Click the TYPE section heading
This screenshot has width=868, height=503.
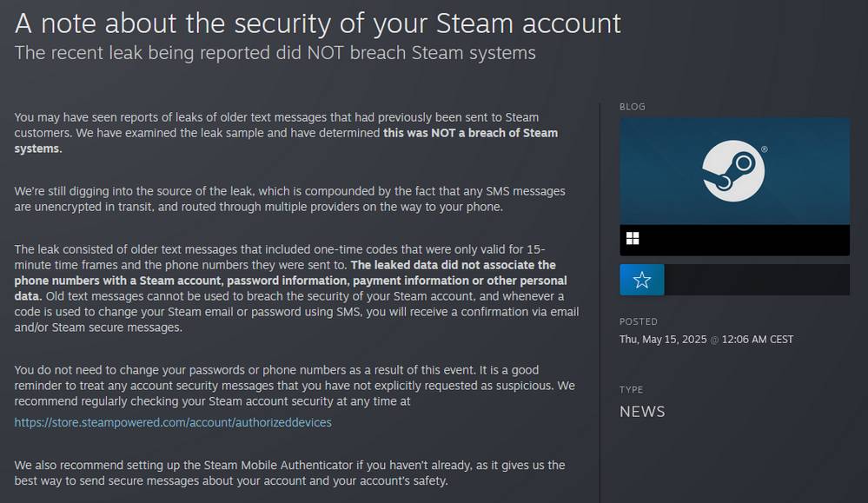631,389
